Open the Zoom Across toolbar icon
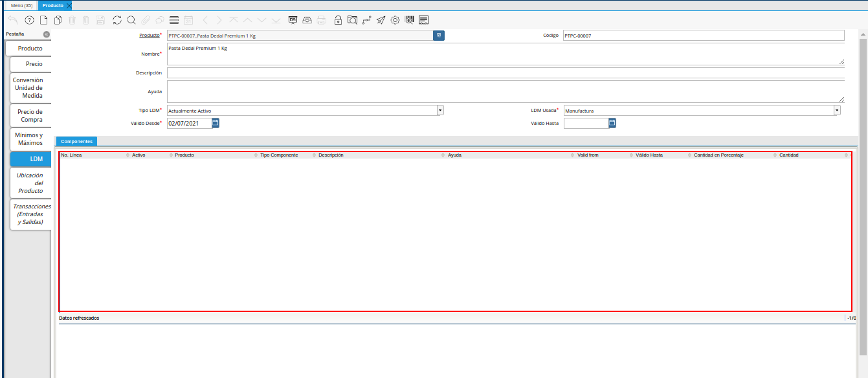Image resolution: width=868 pixels, height=378 pixels. (x=352, y=20)
